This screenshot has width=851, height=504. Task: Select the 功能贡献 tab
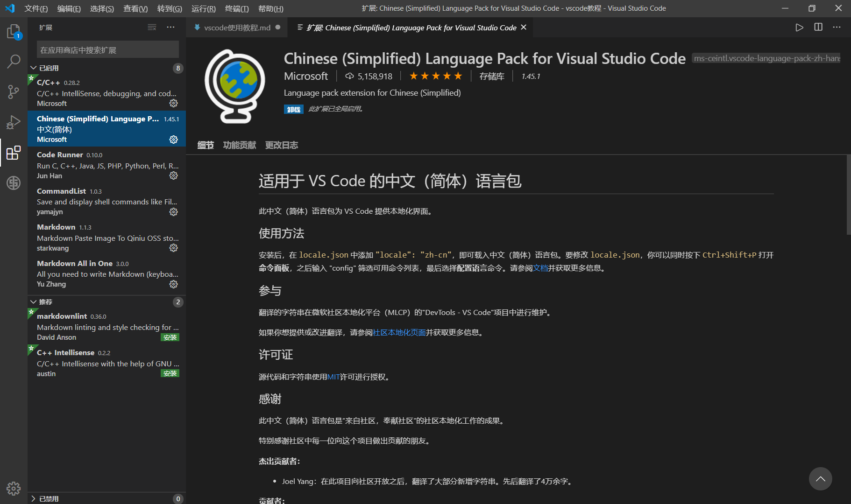pos(240,145)
